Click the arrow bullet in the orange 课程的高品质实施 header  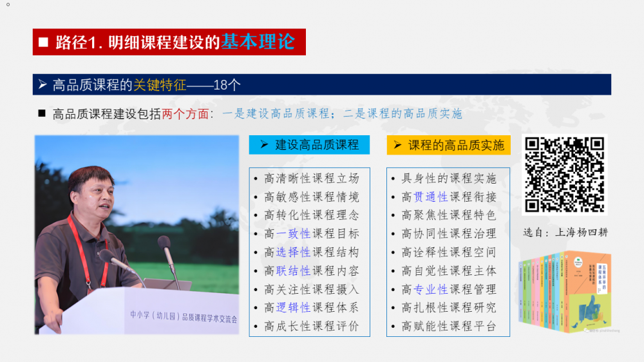398,145
